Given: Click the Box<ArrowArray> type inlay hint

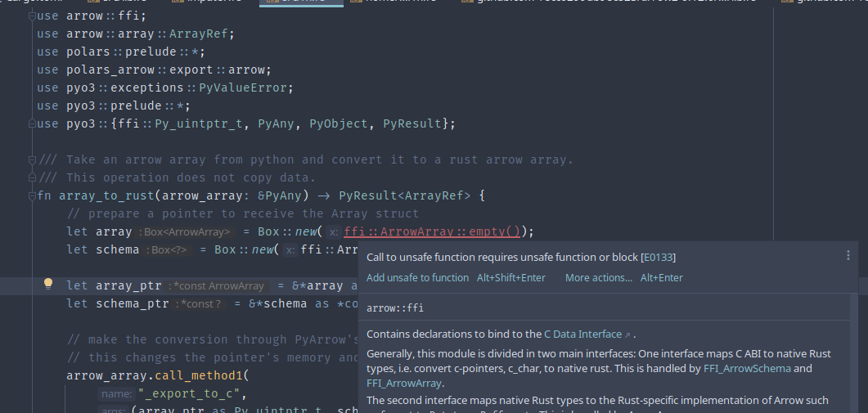Looking at the screenshot, I should coord(186,232).
